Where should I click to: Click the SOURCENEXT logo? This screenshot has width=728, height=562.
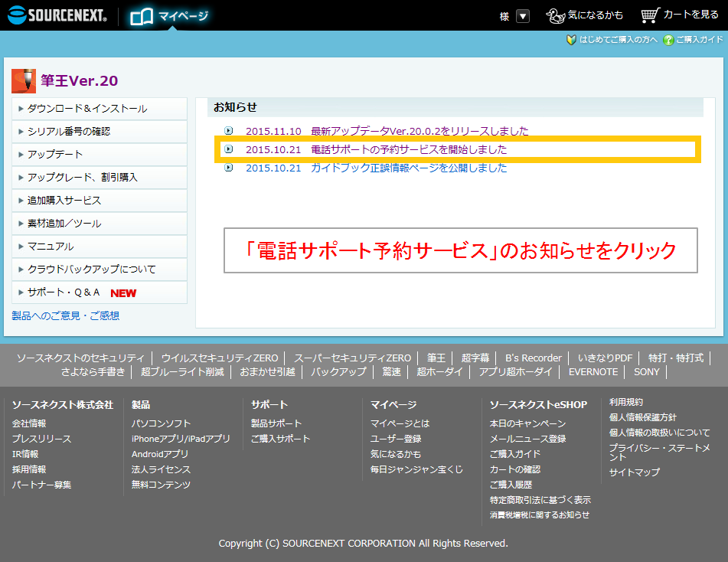click(x=57, y=15)
